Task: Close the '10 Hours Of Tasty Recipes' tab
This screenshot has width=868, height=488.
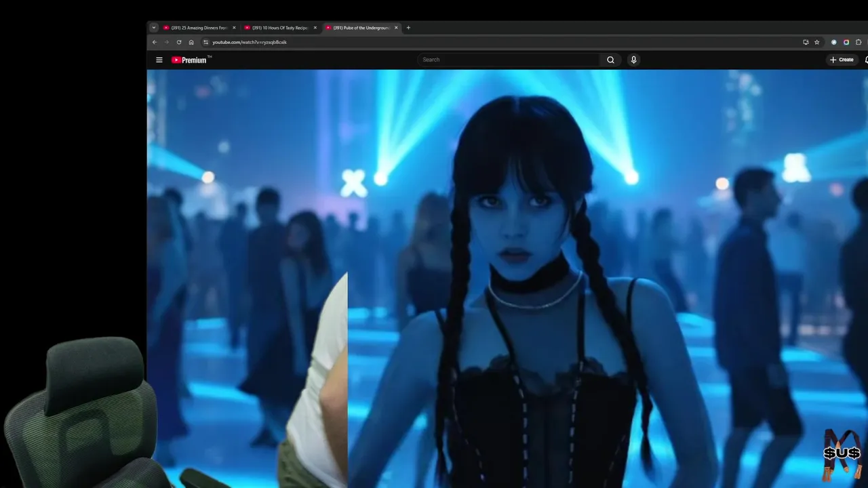Action: [315, 28]
